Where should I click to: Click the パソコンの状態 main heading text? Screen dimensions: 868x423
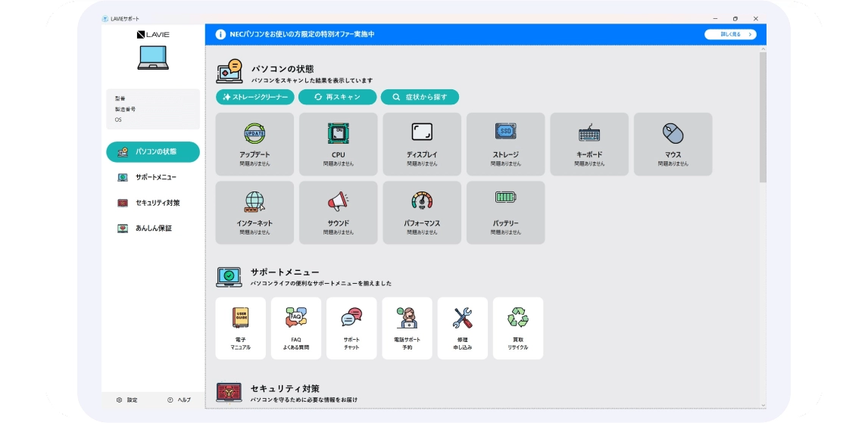coord(283,69)
